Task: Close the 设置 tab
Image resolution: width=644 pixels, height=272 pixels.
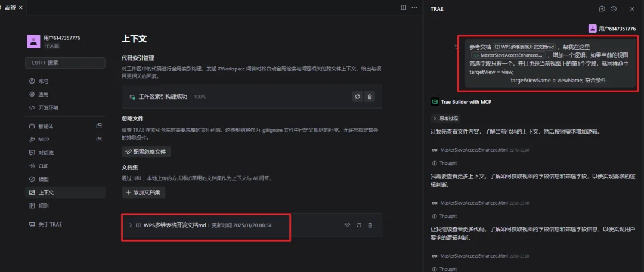Action: pyautogui.click(x=21, y=7)
